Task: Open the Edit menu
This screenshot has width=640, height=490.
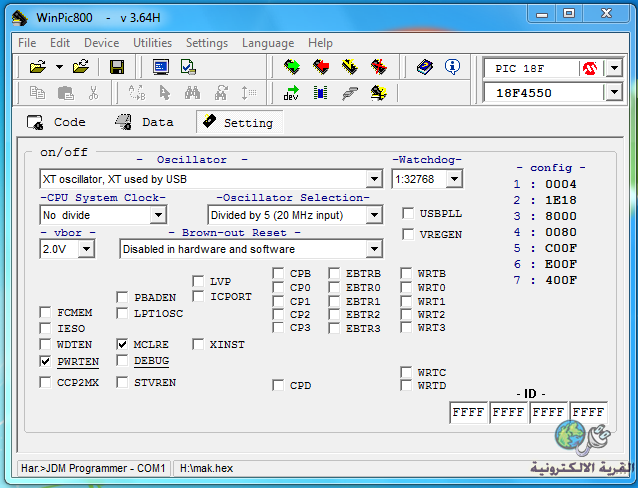Action: (60, 43)
